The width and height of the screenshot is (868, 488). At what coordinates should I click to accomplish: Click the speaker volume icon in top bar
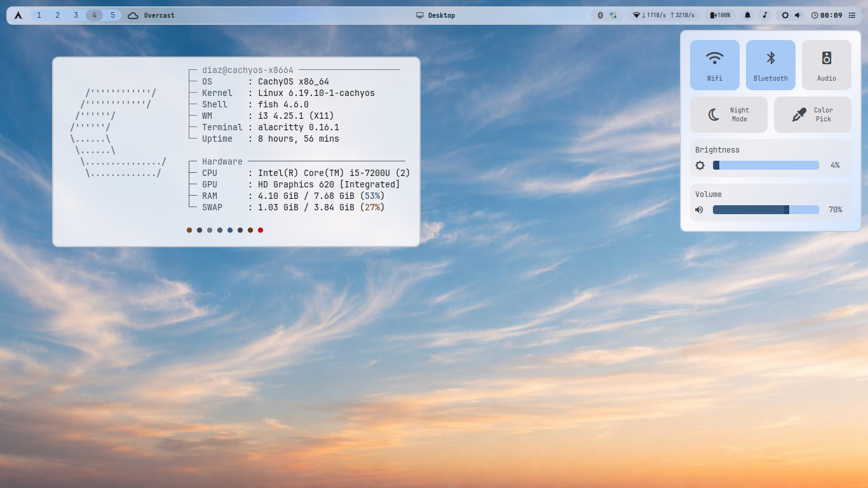click(x=798, y=15)
